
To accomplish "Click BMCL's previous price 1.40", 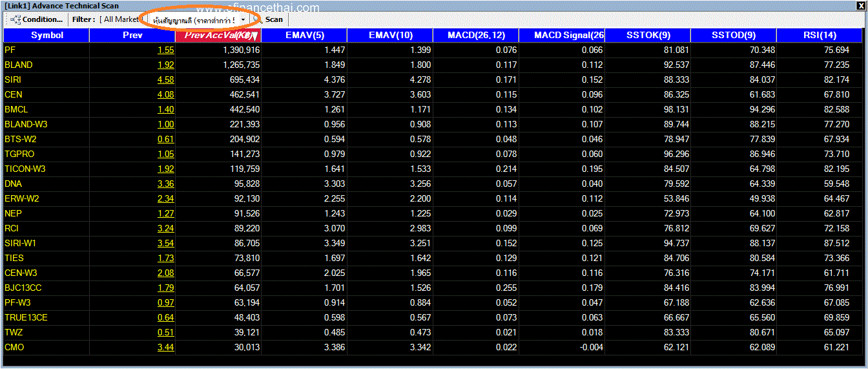I will [165, 109].
